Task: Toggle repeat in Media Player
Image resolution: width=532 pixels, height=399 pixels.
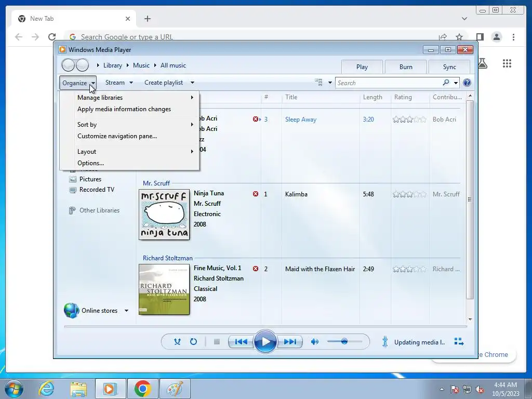Action: (193, 342)
